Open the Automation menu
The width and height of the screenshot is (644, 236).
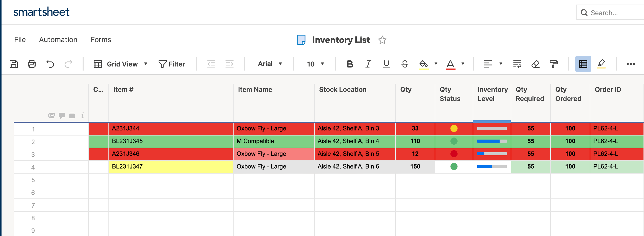point(58,40)
